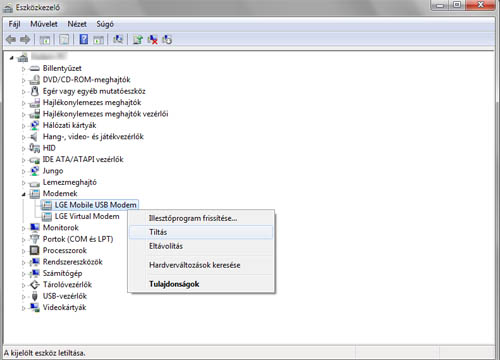Click the Back arrow toolbar button
Screen dimensions: 500x360
[11, 40]
